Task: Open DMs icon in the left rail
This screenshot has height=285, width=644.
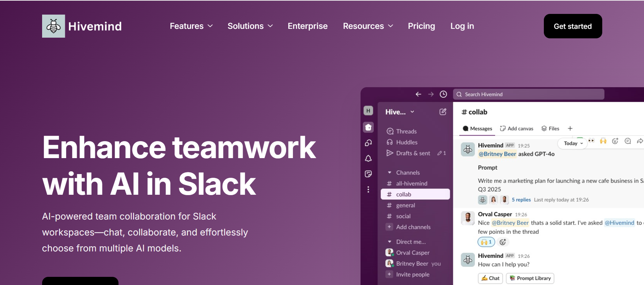Action: click(x=368, y=143)
